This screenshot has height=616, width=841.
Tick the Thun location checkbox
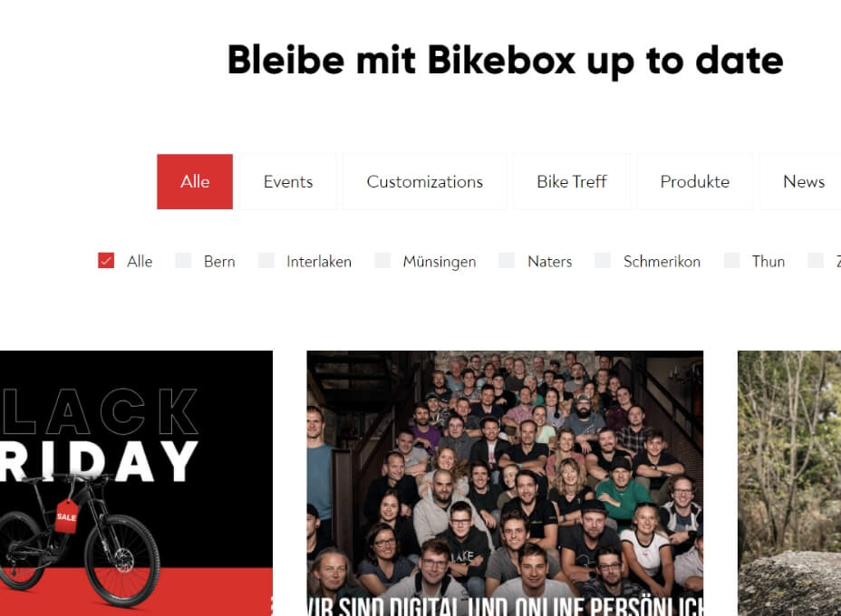tap(731, 261)
